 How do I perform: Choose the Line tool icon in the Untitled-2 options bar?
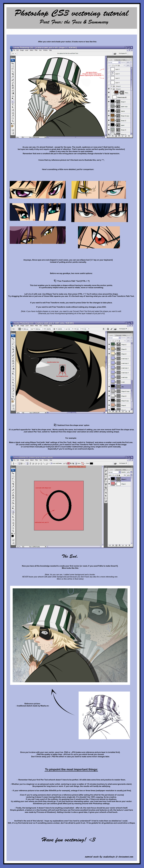point(44,464)
